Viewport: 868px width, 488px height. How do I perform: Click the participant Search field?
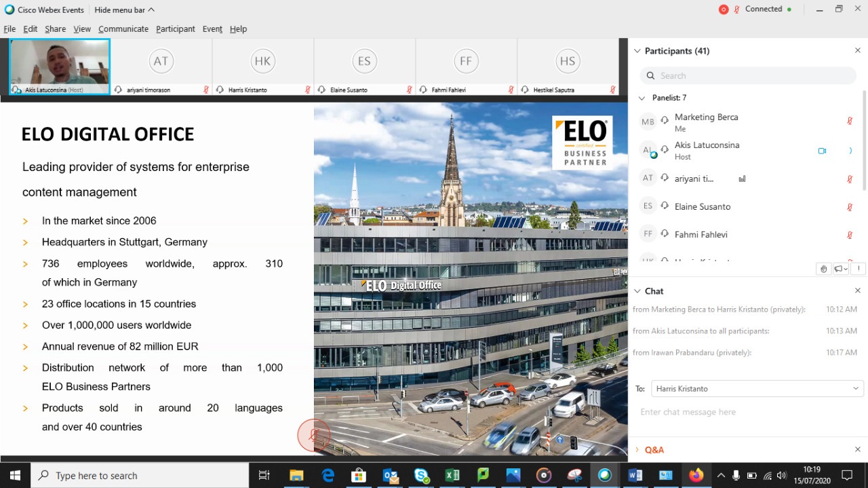point(748,76)
